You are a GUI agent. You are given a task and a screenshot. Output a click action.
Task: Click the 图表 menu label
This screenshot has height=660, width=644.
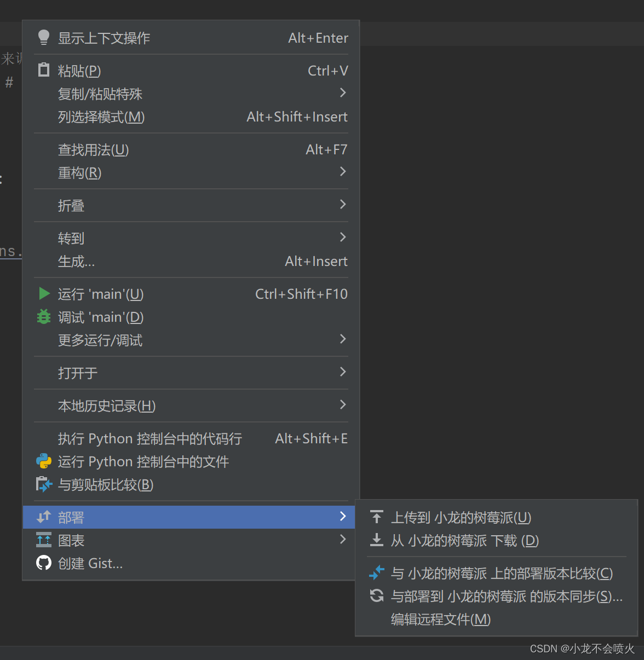tap(71, 540)
